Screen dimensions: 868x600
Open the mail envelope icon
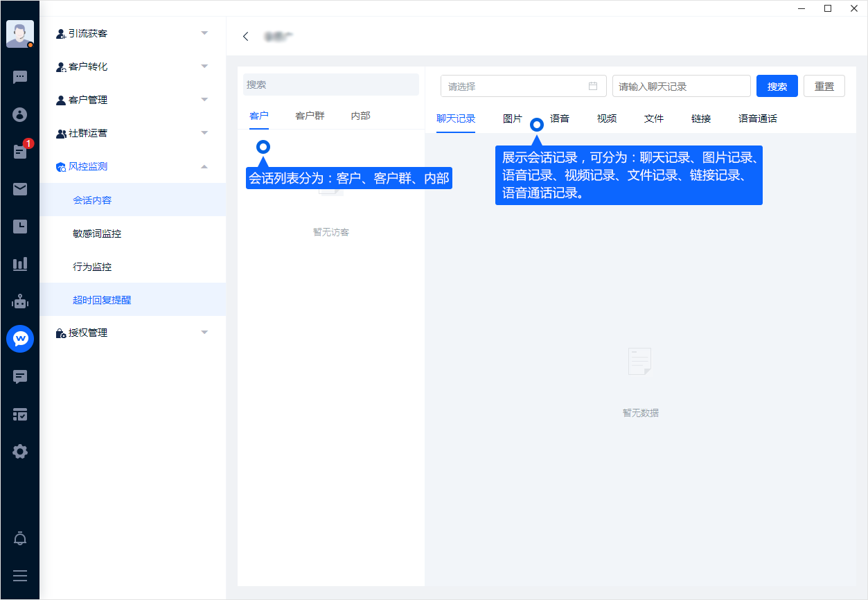pyautogui.click(x=20, y=189)
